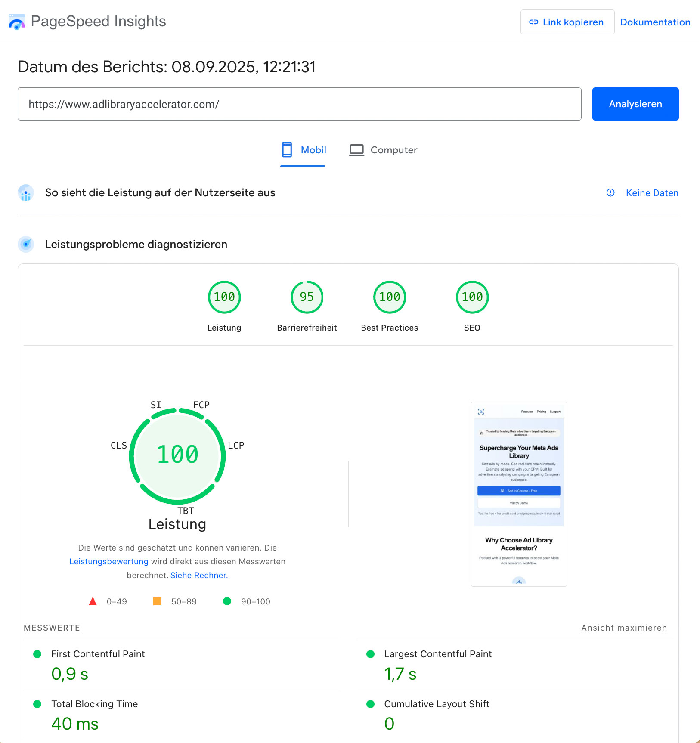Click the page screenshot thumbnail
This screenshot has height=743, width=700.
tap(519, 494)
